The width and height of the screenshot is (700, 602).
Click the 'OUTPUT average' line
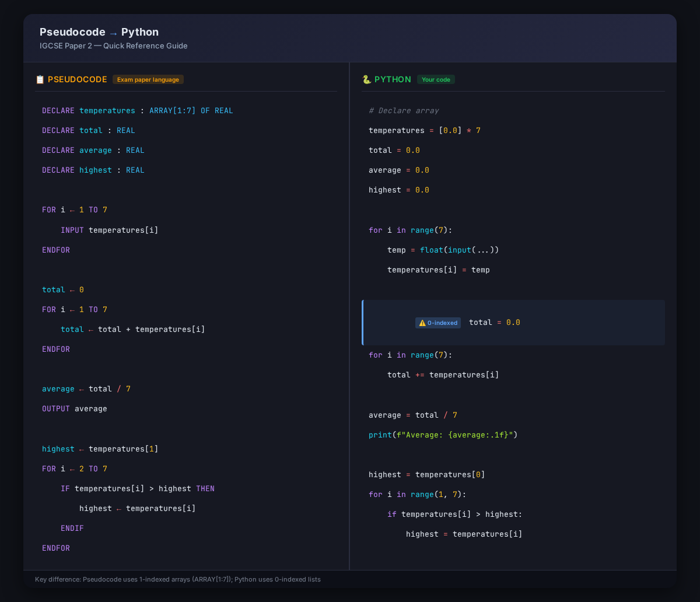pos(75,409)
